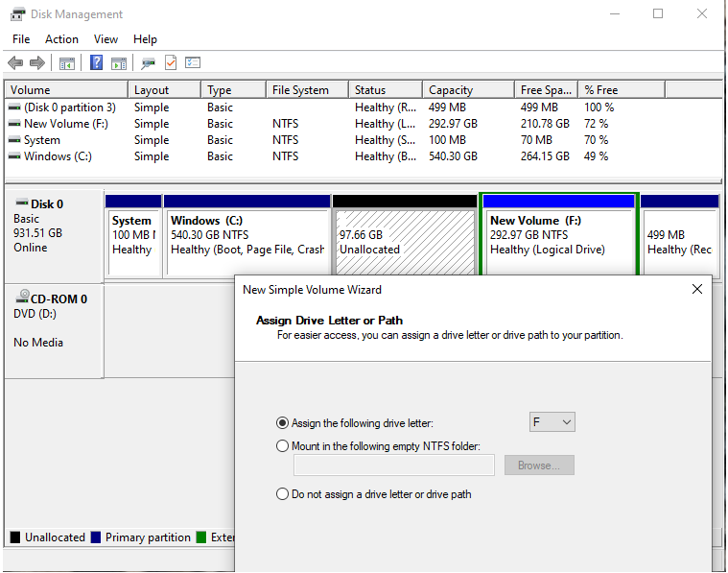
Task: Click the CD-ROM 0 disc icon
Action: click(x=22, y=297)
